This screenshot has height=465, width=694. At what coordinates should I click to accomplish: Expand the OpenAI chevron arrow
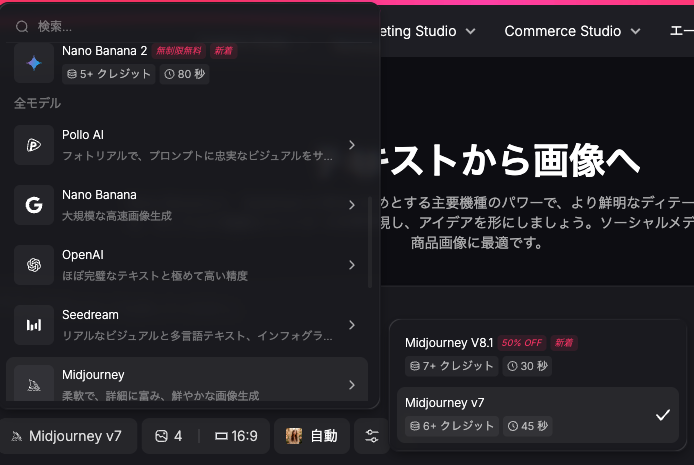tap(352, 265)
